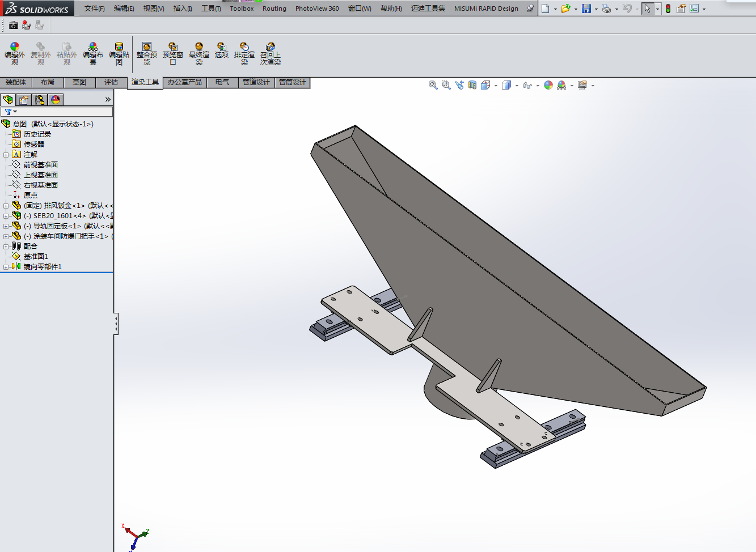Open the PhotoView 360 menu
The height and width of the screenshot is (552, 756).
coord(317,9)
